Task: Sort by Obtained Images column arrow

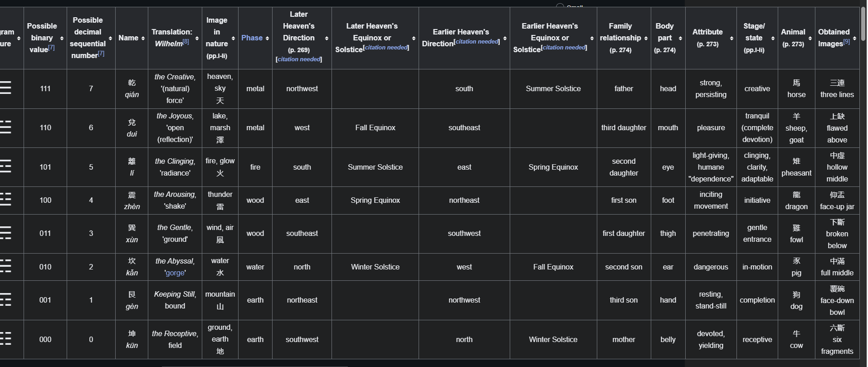Action: [x=854, y=38]
